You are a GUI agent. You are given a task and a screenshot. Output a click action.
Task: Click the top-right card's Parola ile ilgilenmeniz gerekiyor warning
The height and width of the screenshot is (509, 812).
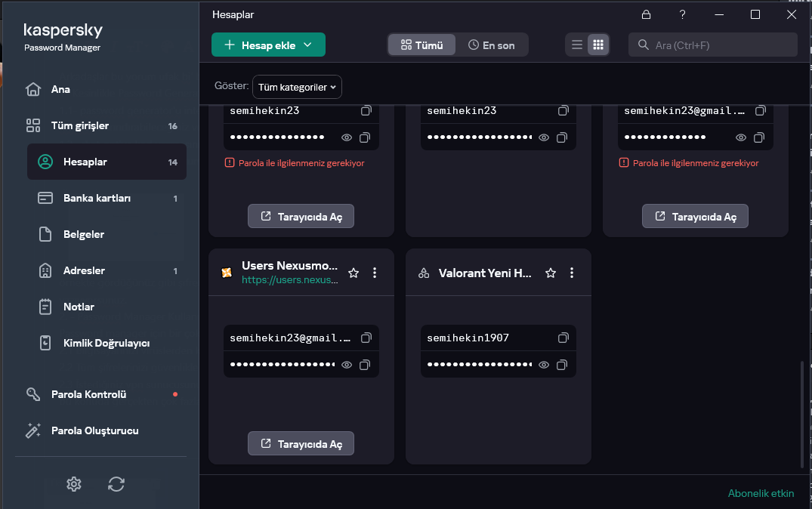[x=689, y=163]
